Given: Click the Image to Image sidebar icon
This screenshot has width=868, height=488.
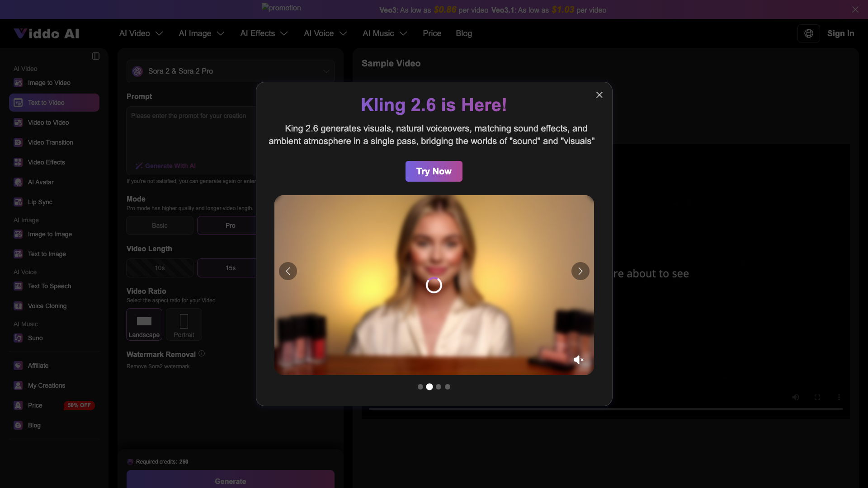Looking at the screenshot, I should tap(18, 234).
